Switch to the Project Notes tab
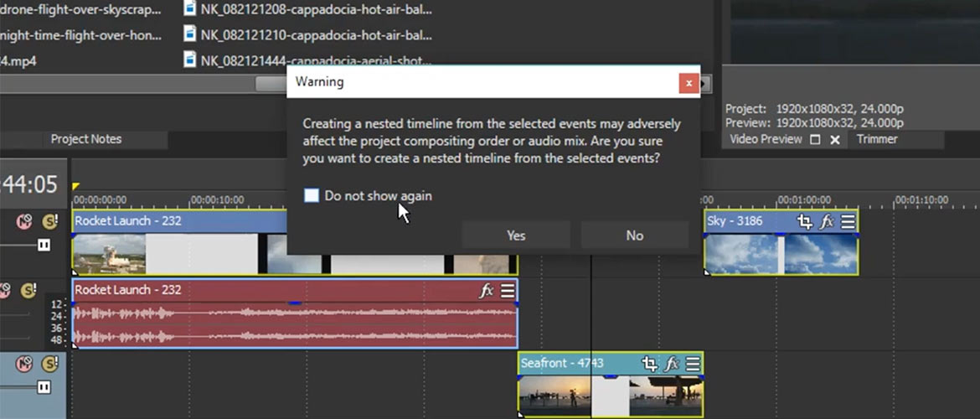980x419 pixels. pyautogui.click(x=86, y=139)
